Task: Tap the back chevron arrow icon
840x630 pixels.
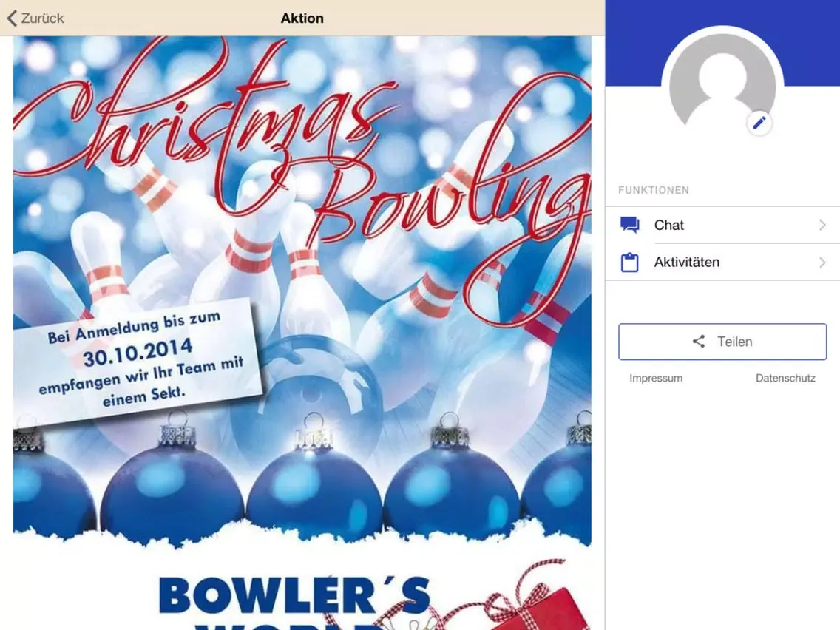Action: [x=11, y=18]
